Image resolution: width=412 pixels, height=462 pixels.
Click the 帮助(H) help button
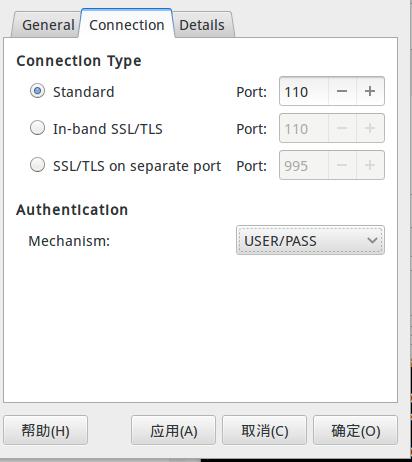pos(46,430)
